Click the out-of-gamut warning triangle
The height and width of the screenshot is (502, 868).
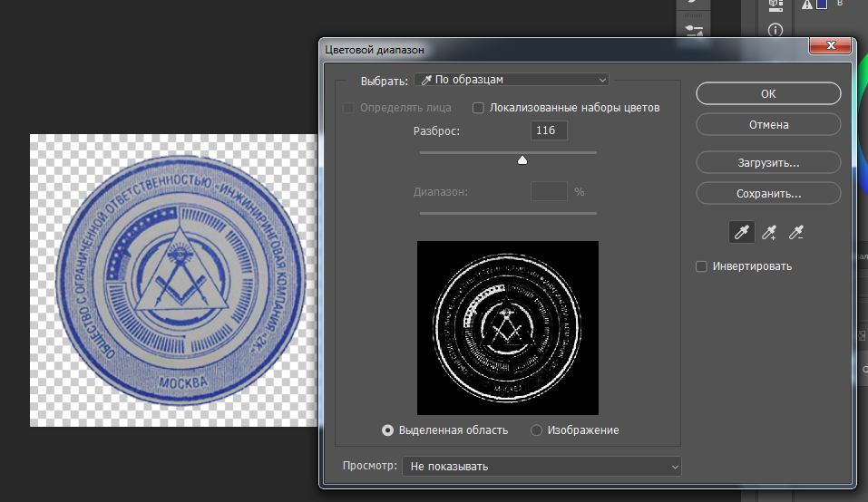tap(807, 5)
